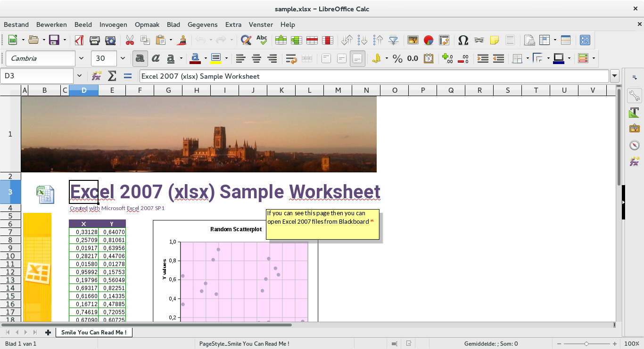The image size is (644, 349).
Task: Open the Gegevens menu
Action: tap(203, 24)
